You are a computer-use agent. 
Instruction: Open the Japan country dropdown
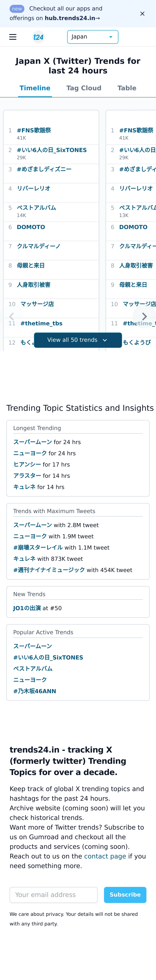(93, 37)
